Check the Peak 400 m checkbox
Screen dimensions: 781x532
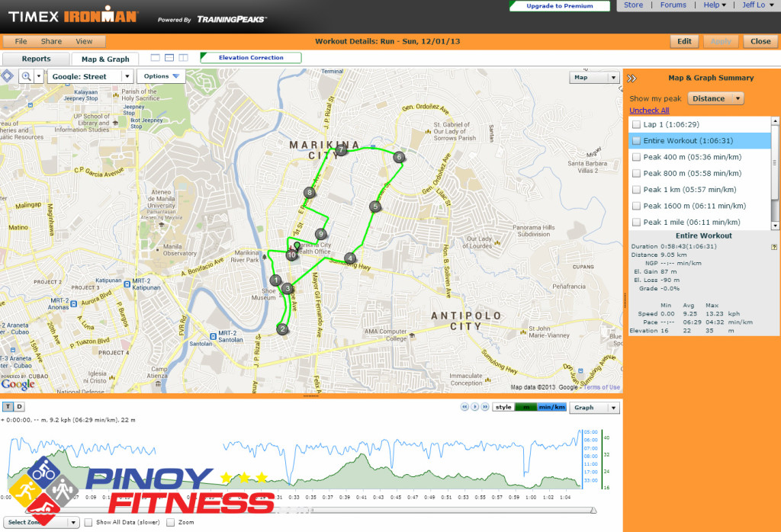[x=636, y=157]
